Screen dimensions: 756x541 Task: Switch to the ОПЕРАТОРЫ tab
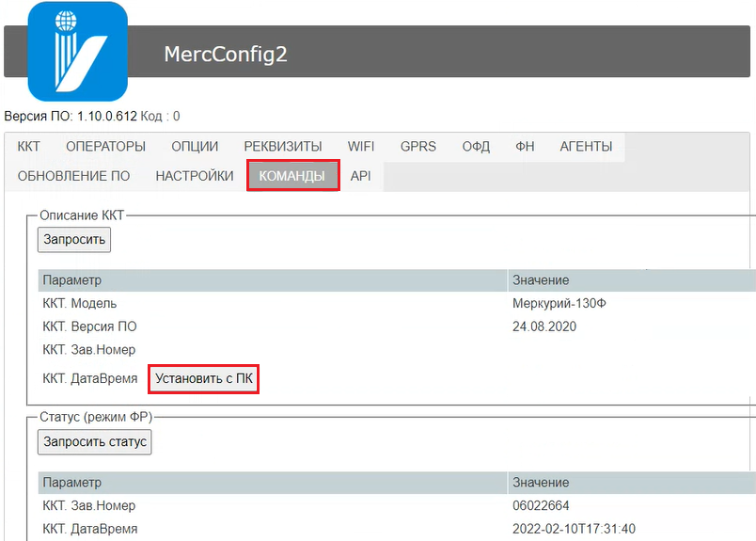[x=105, y=146]
